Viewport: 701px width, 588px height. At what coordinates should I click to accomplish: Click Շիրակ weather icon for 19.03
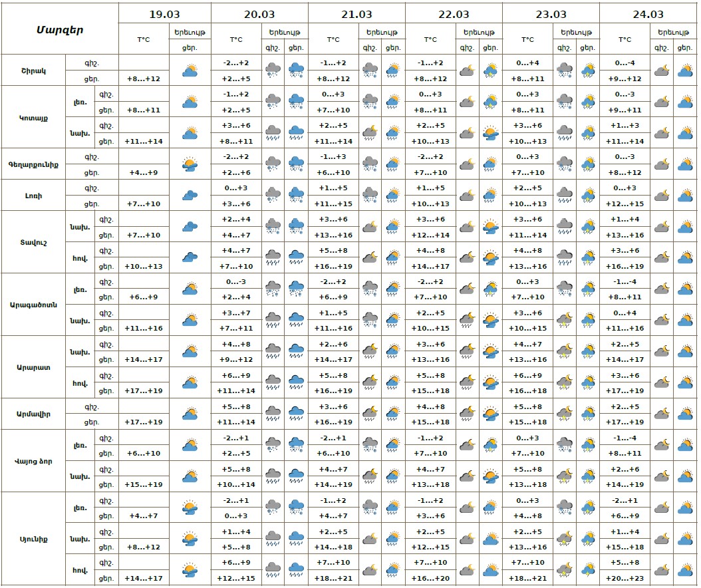(190, 70)
